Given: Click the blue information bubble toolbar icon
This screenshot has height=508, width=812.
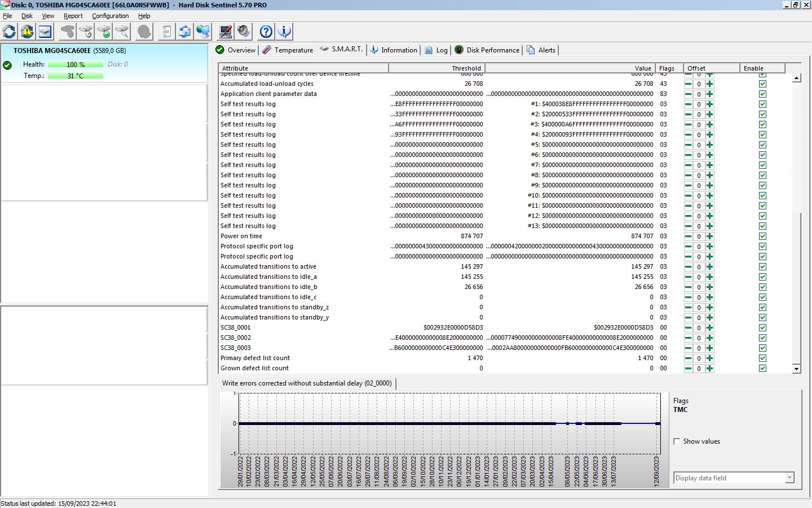Looking at the screenshot, I should point(284,32).
